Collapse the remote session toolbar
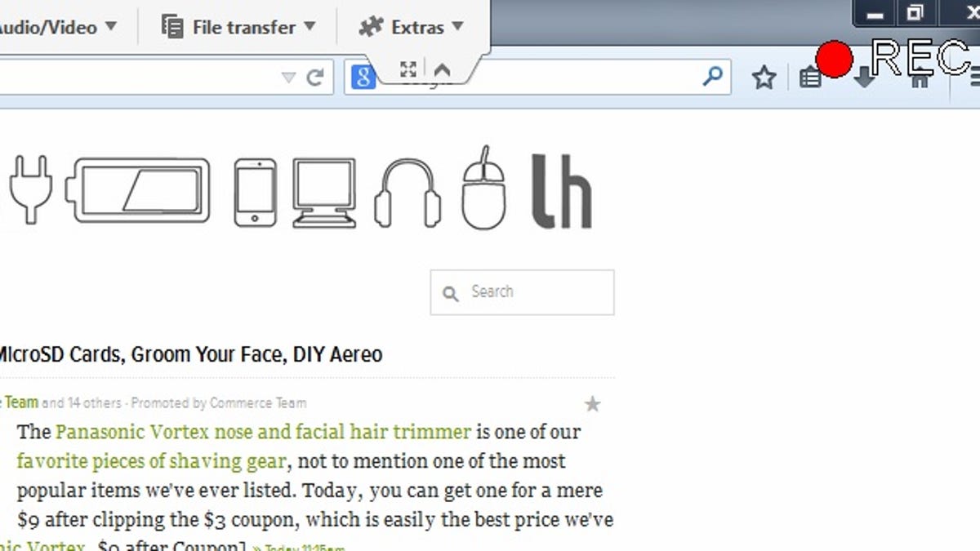The height and width of the screenshot is (551, 980). coord(442,70)
